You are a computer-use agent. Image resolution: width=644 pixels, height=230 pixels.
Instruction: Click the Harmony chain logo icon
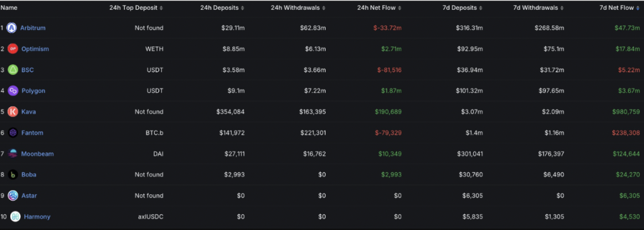coord(15,216)
